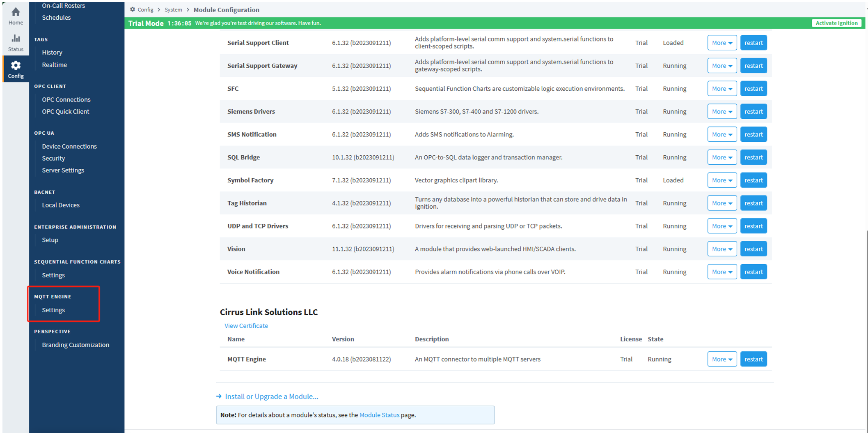The height and width of the screenshot is (433, 868).
Task: Click the Home icon in sidebar
Action: 16,12
